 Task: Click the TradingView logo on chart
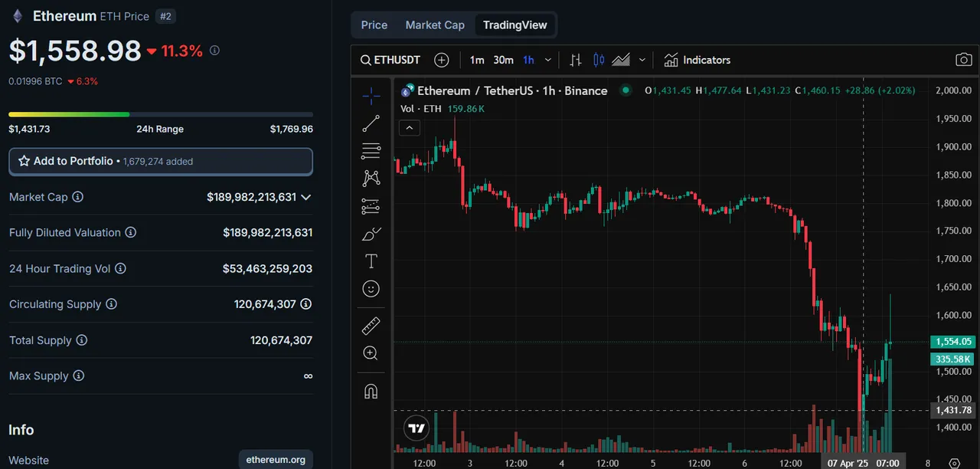point(416,428)
